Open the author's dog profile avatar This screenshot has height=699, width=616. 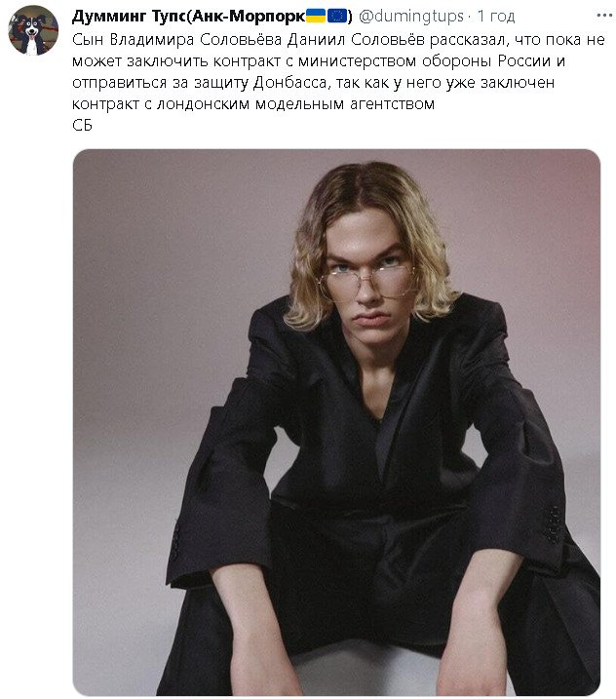click(x=33, y=30)
